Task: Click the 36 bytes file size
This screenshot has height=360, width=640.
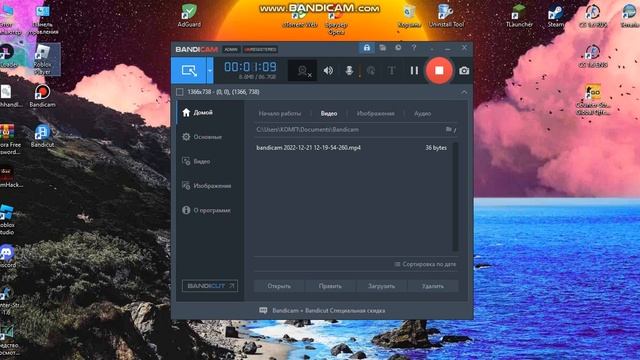Action: (x=436, y=148)
